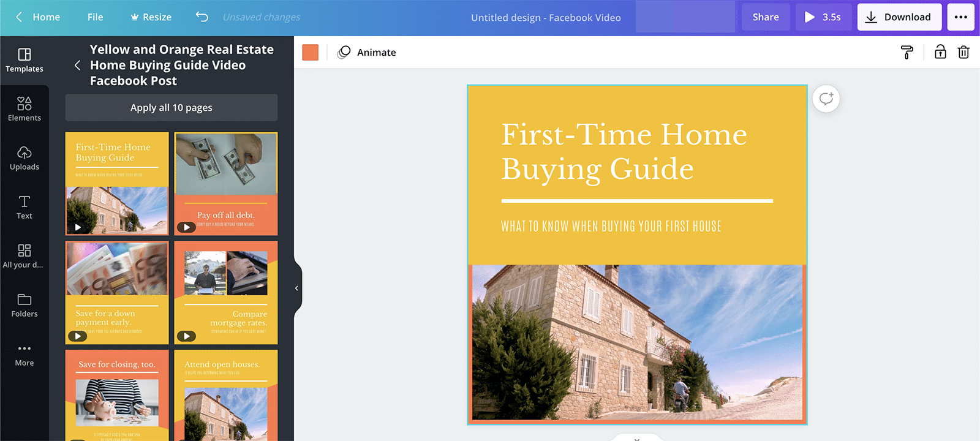Click the add comment bubble icon
The height and width of the screenshot is (441, 980).
point(826,99)
